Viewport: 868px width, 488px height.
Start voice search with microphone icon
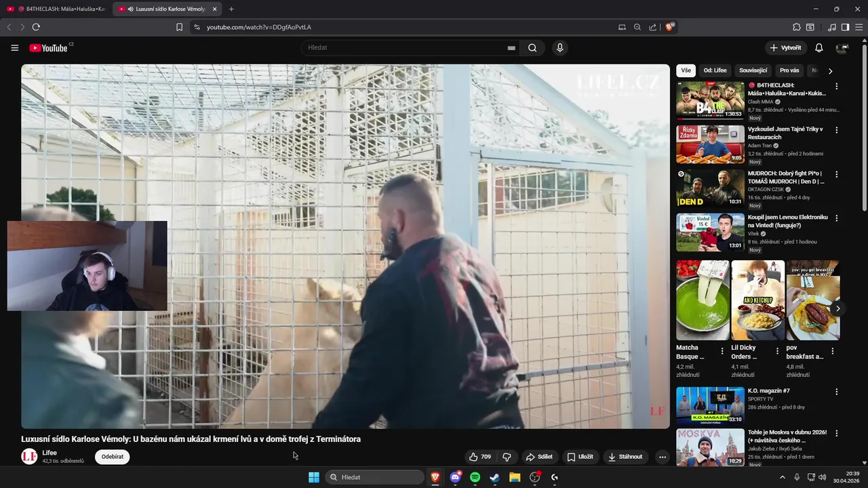[559, 47]
